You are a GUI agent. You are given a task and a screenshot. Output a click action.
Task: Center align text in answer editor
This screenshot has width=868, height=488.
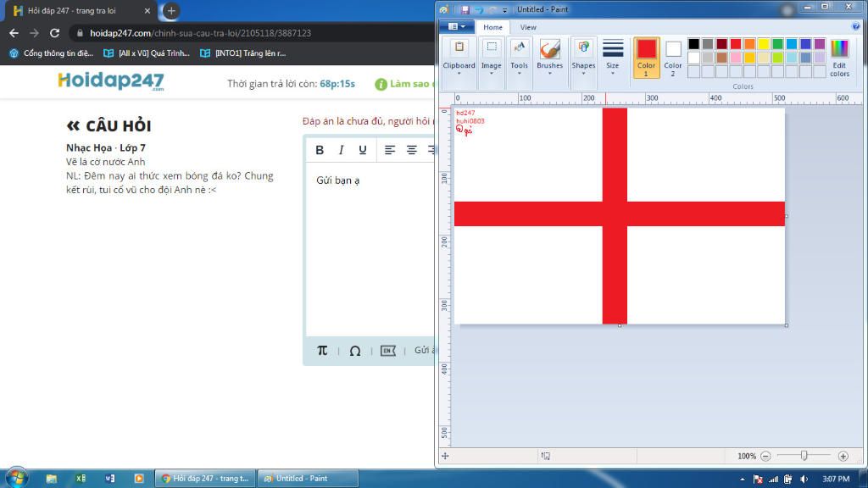tap(411, 150)
